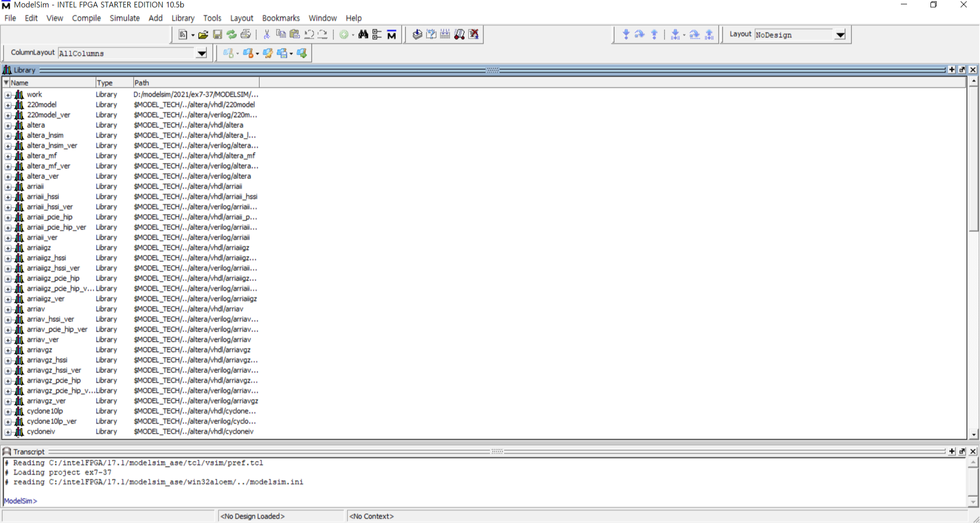
Task: Open the New file dropdown arrow
Action: 192,35
